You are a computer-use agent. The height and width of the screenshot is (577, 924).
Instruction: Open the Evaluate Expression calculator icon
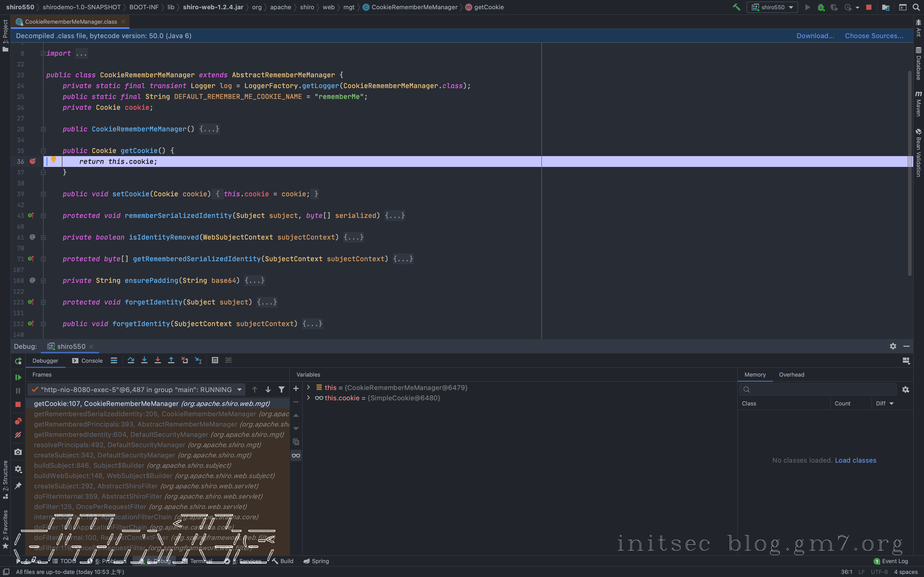click(x=215, y=360)
